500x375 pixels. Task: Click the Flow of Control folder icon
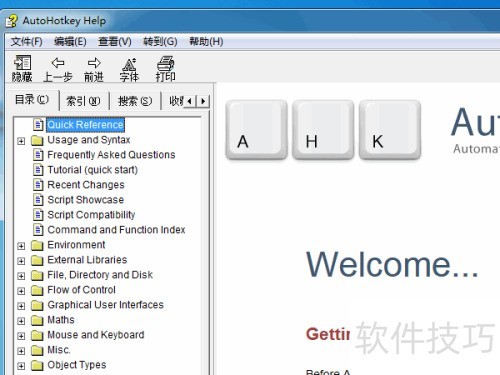37,290
